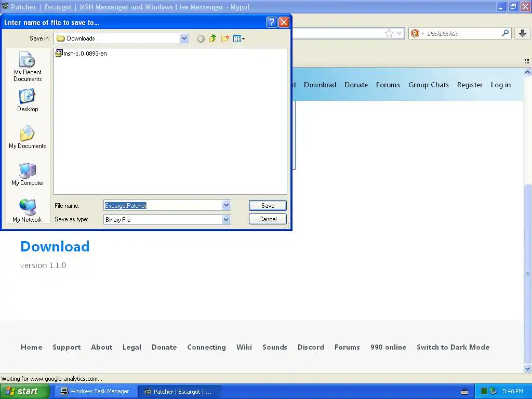The width and height of the screenshot is (532, 399).
Task: Bookmark page with the star icon
Action: coord(389,33)
